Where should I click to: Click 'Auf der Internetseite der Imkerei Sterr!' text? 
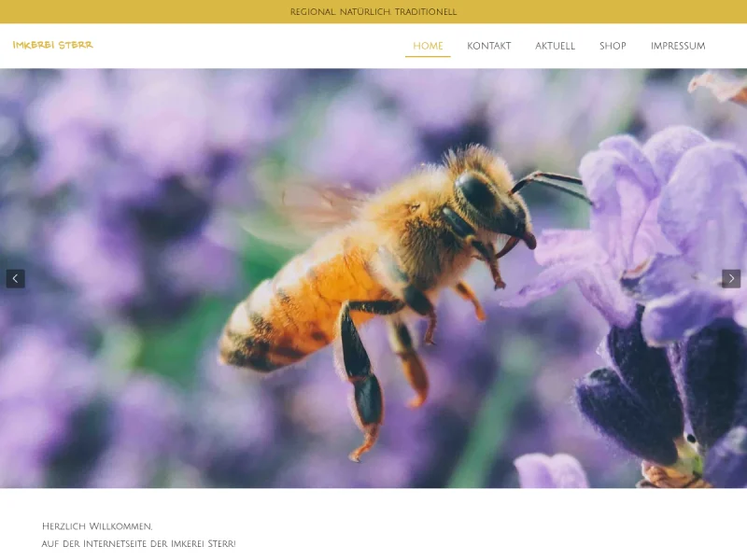pos(138,543)
